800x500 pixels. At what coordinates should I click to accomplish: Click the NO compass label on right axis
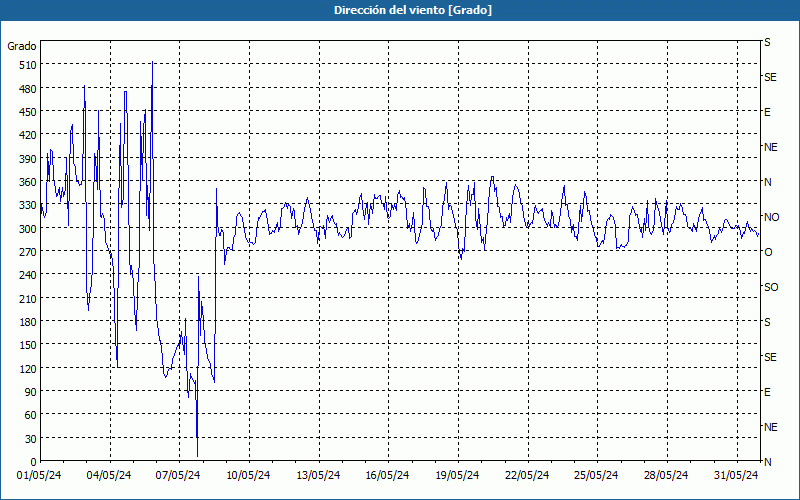tap(771, 217)
